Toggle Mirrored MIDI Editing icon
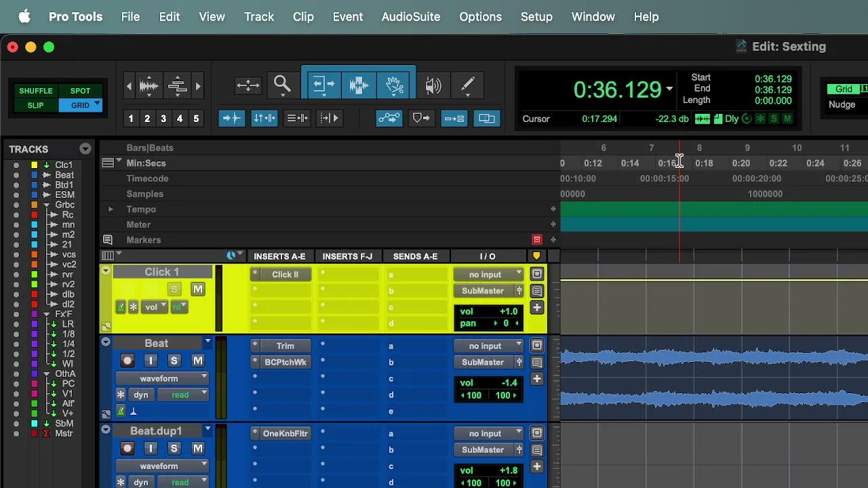Image resolution: width=868 pixels, height=488 pixels. (454, 119)
